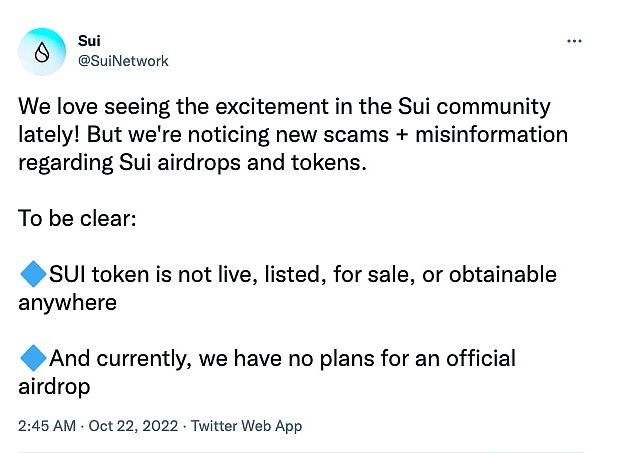Click the first blue diamond bullet emoji
The width and height of the screenshot is (624, 453).
(x=33, y=274)
